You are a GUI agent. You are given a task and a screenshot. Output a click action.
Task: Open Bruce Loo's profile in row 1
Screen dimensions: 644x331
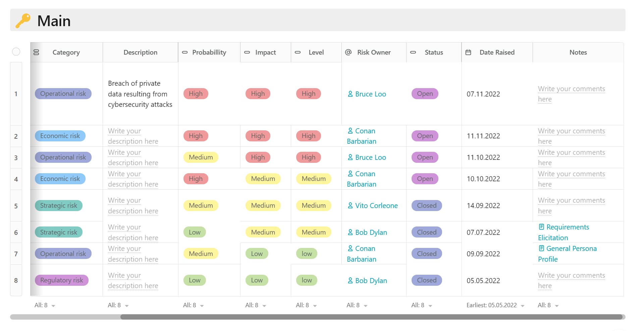pos(370,94)
